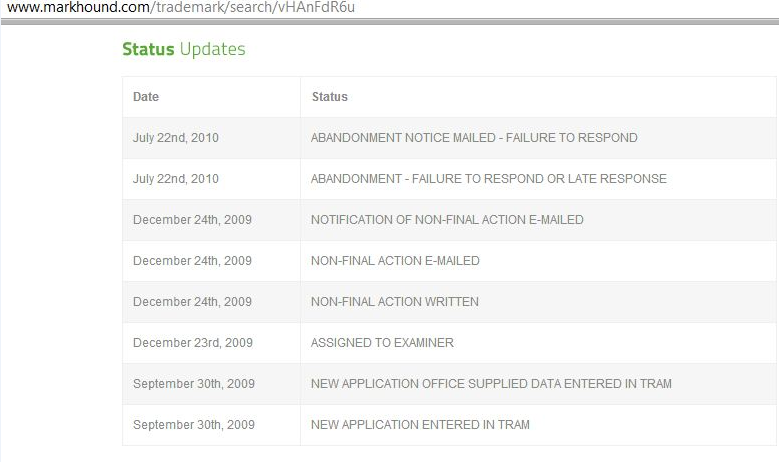Click the December 23rd, 2009 date
The image size is (779, 462).
tap(192, 343)
